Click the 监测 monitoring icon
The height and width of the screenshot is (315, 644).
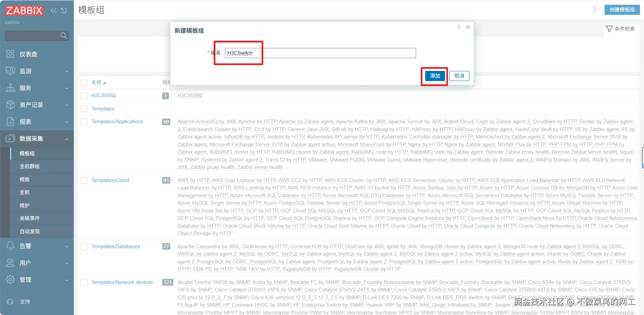tap(10, 71)
